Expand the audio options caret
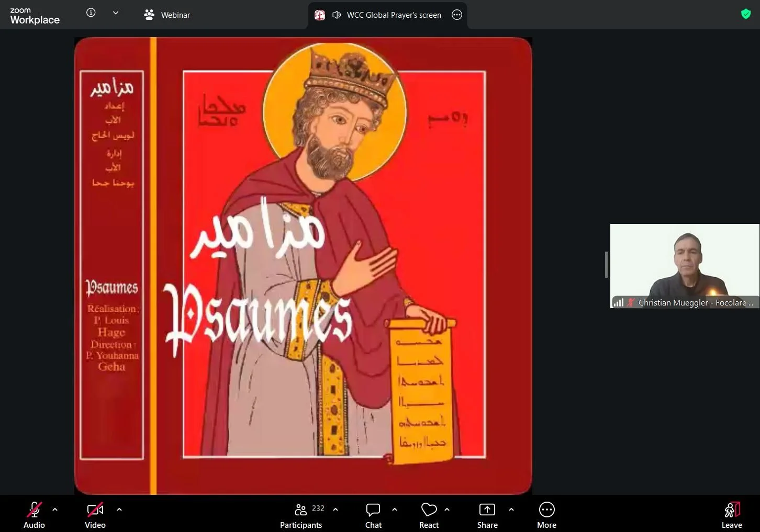 click(x=55, y=509)
